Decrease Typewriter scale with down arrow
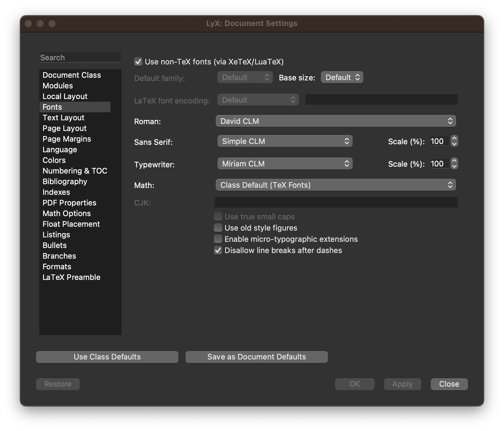Viewport: 504px width, 431px height. pos(454,166)
